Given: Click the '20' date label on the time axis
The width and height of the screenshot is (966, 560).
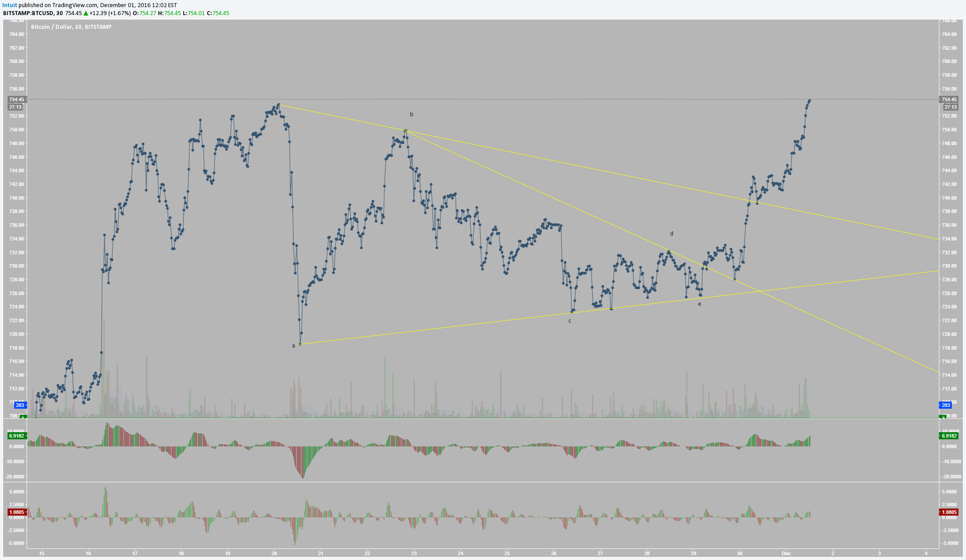Looking at the screenshot, I should [x=274, y=553].
